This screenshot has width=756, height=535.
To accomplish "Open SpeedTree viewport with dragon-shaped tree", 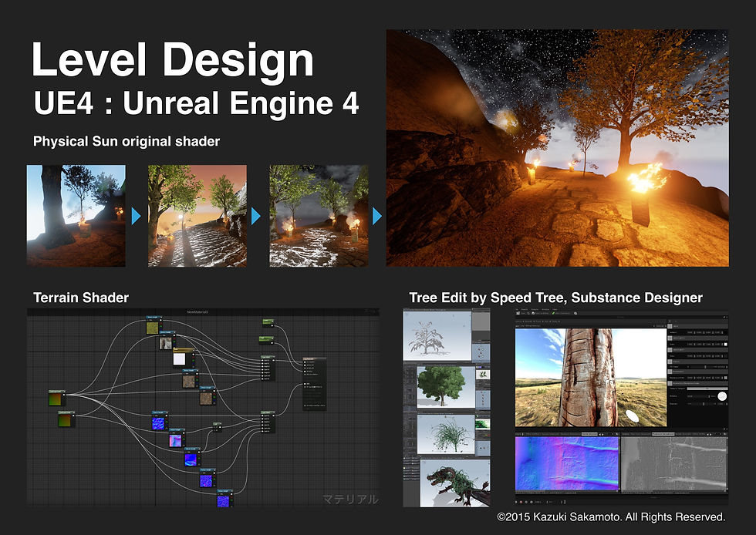I will tap(454, 483).
